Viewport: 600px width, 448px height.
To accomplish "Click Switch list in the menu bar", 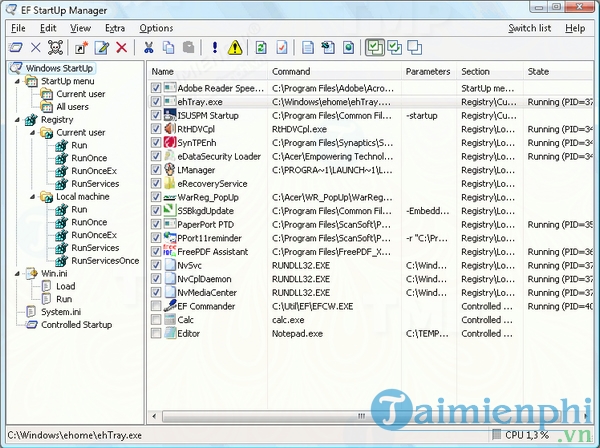I will 529,28.
